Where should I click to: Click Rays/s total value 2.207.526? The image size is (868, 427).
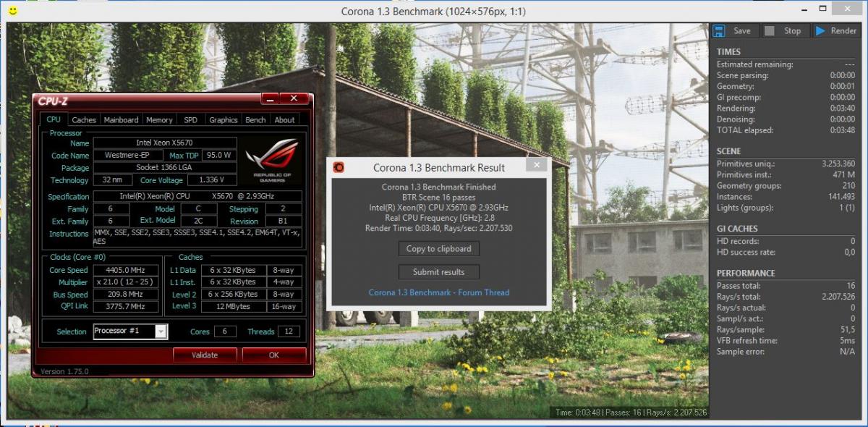838,297
